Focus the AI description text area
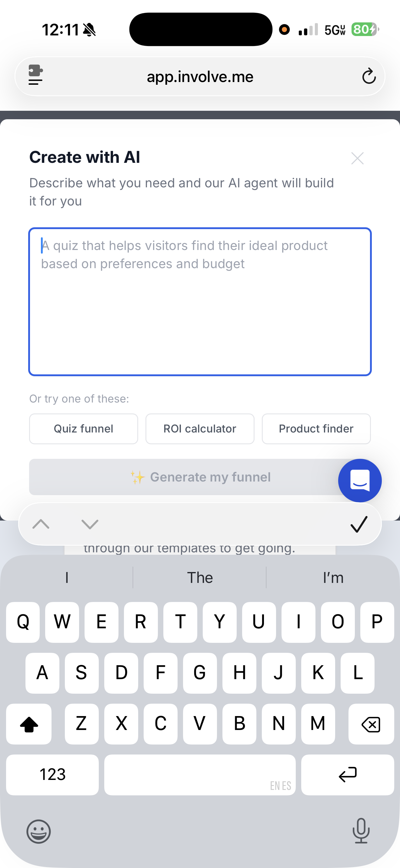 [200, 301]
